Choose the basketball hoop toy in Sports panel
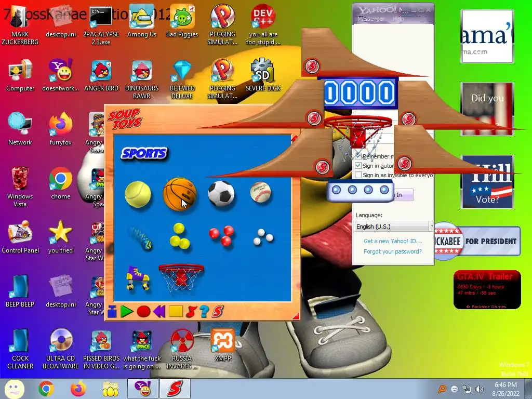Viewport: 532px width, 399px height. 181,277
